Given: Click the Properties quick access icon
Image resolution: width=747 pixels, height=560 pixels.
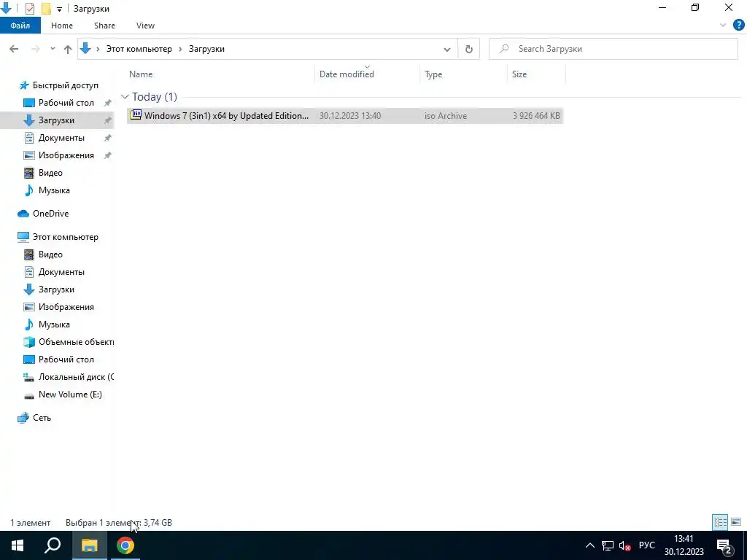Looking at the screenshot, I should (x=29, y=9).
